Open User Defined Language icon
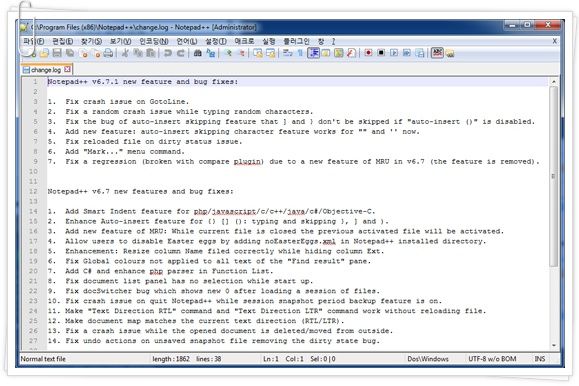This screenshot has height=386, width=579. tap(326, 53)
